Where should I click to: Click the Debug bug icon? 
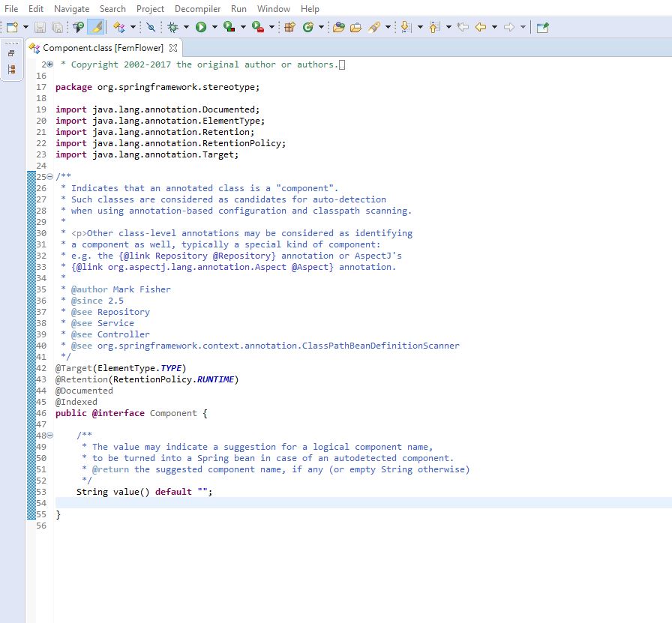[172, 28]
